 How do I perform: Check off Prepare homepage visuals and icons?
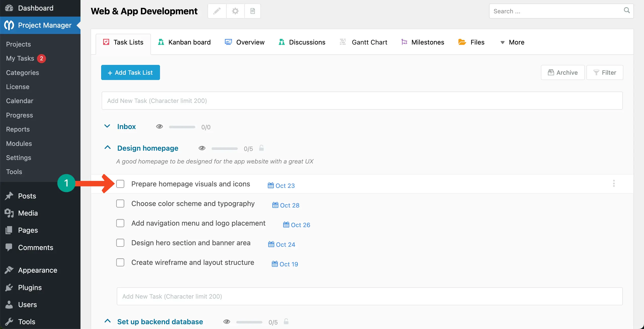tap(120, 184)
